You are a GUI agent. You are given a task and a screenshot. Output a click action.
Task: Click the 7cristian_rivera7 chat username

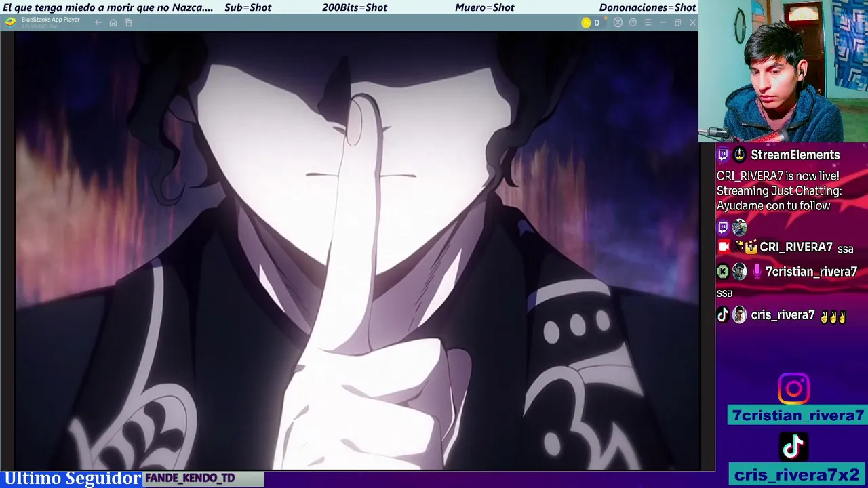pos(811,272)
